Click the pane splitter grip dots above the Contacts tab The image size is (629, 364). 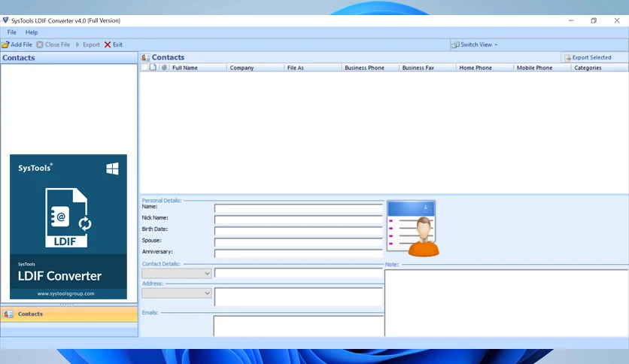(x=67, y=305)
